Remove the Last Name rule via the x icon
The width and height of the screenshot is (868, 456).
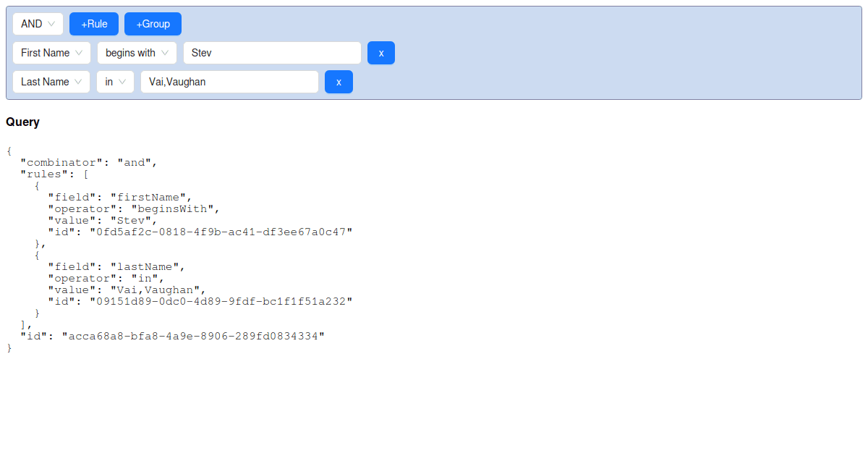click(x=339, y=81)
